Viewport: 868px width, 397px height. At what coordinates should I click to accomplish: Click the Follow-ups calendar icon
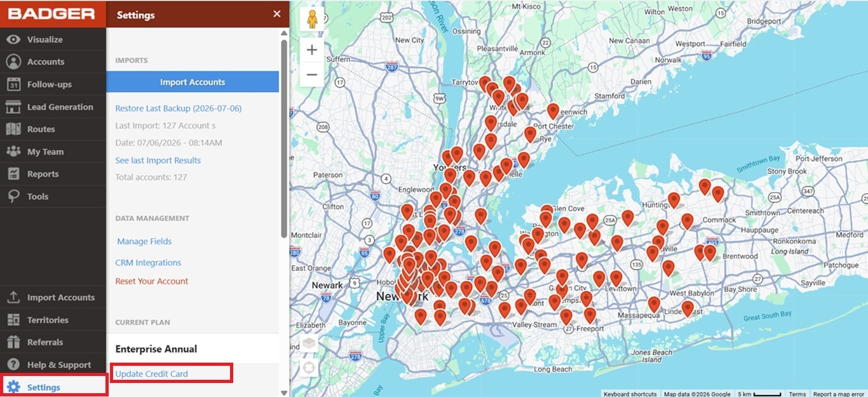[13, 84]
